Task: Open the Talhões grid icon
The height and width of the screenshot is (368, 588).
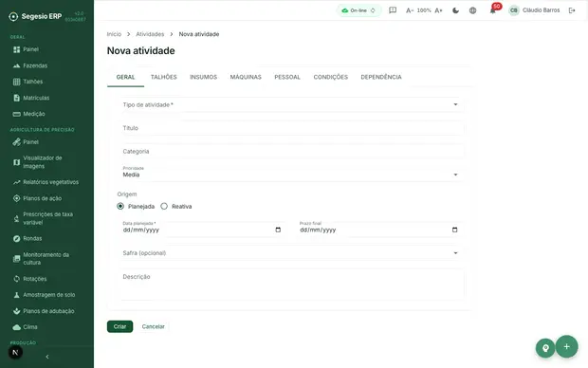Action: coord(16,82)
